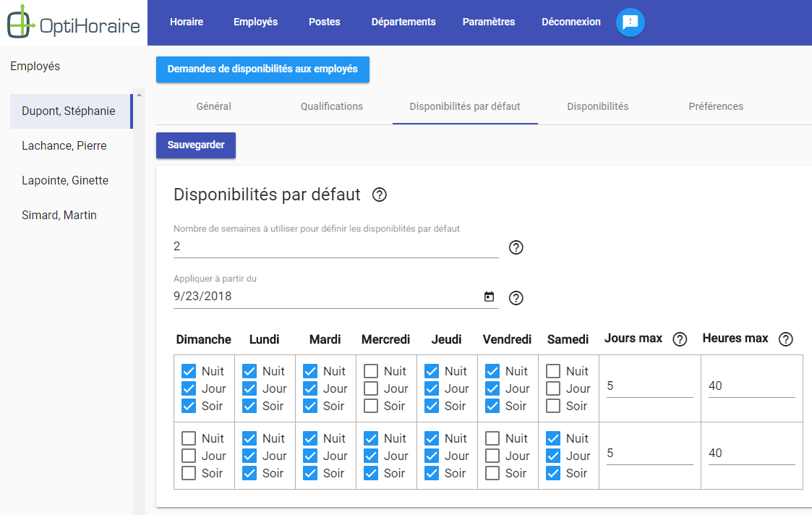View the Préférences tab
Viewport: 812px width, 515px height.
[x=716, y=107]
